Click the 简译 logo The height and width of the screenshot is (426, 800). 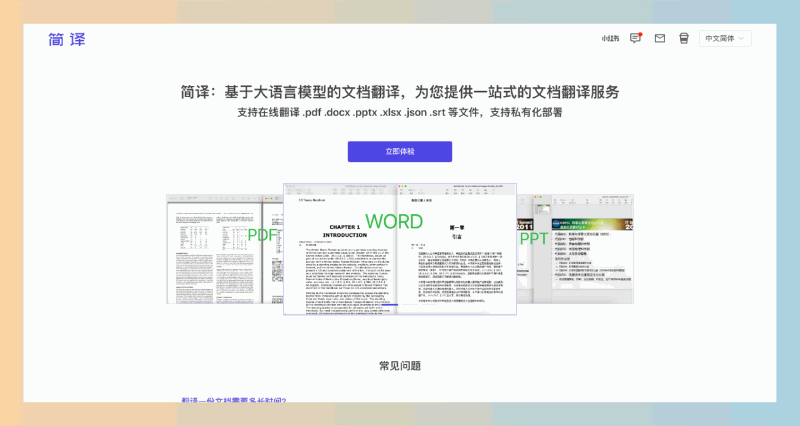67,39
